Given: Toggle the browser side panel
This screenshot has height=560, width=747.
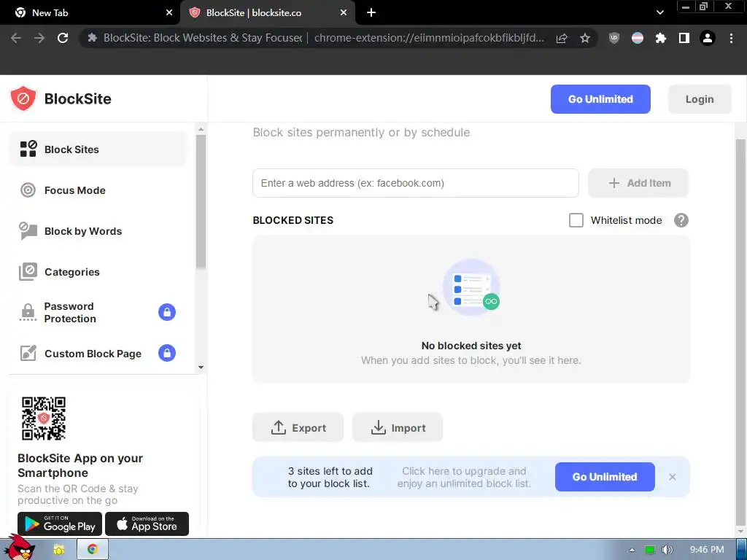Looking at the screenshot, I should point(684,38).
